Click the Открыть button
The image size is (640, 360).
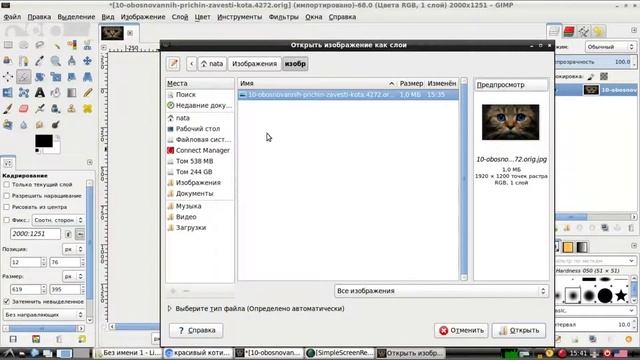click(x=519, y=330)
